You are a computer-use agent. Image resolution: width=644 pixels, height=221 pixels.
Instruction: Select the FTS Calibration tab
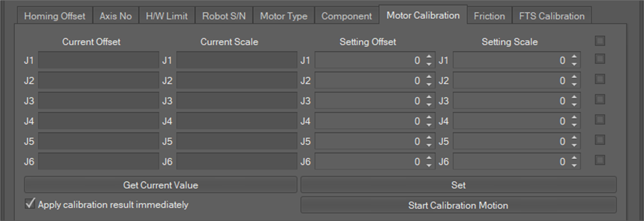click(551, 16)
